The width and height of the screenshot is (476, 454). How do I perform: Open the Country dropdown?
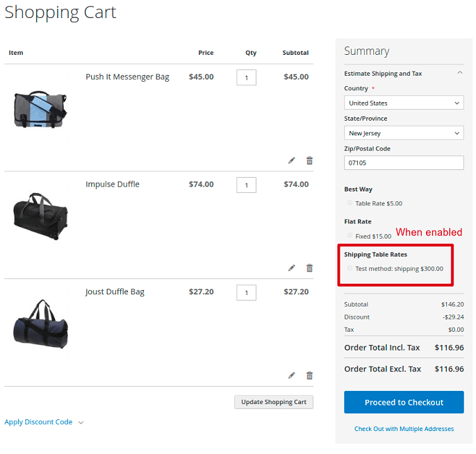pos(404,103)
